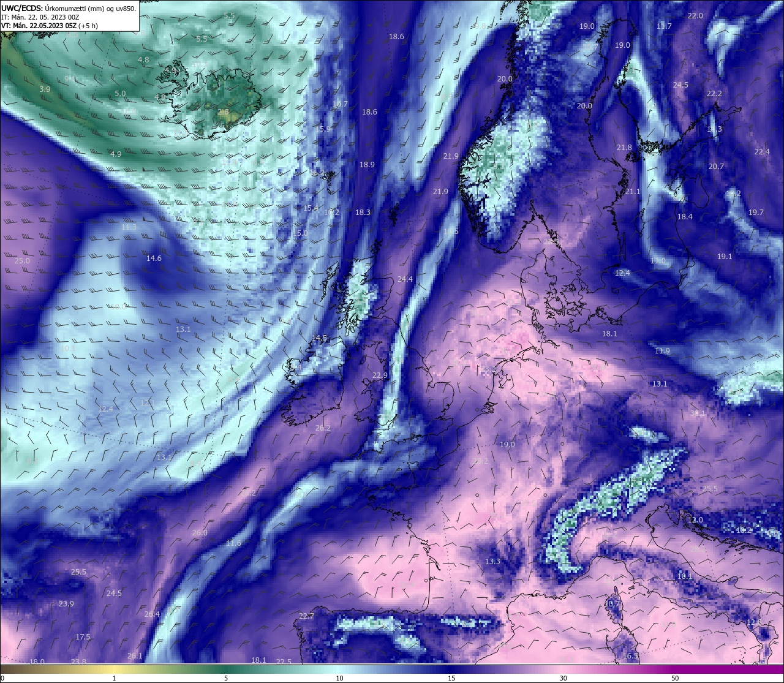The height and width of the screenshot is (683, 784).
Task: Click the 22.9 value over northern England
Action: (x=380, y=375)
